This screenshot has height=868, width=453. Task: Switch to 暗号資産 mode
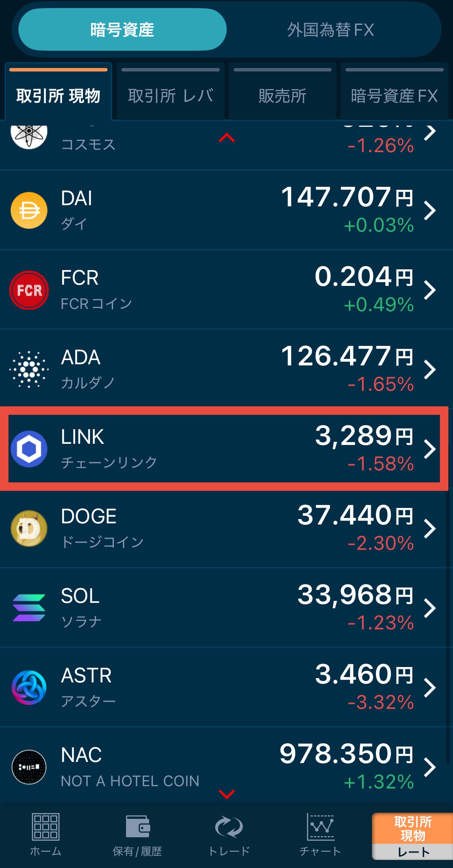coord(122,30)
